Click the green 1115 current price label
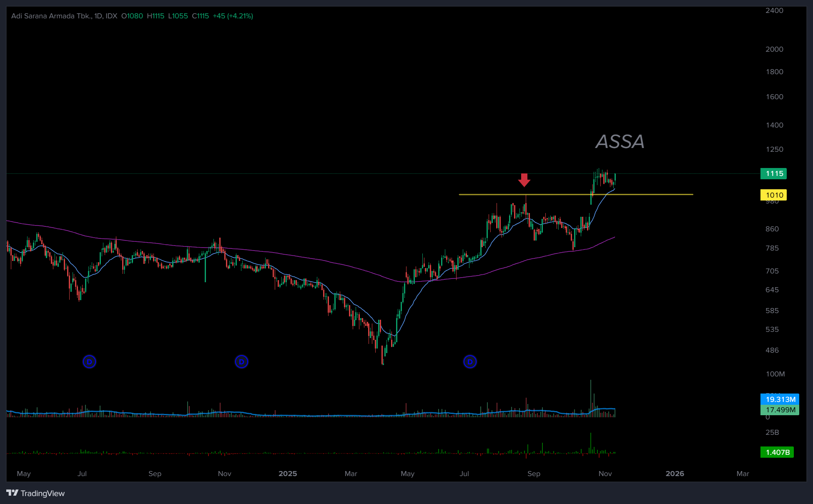 (774, 173)
